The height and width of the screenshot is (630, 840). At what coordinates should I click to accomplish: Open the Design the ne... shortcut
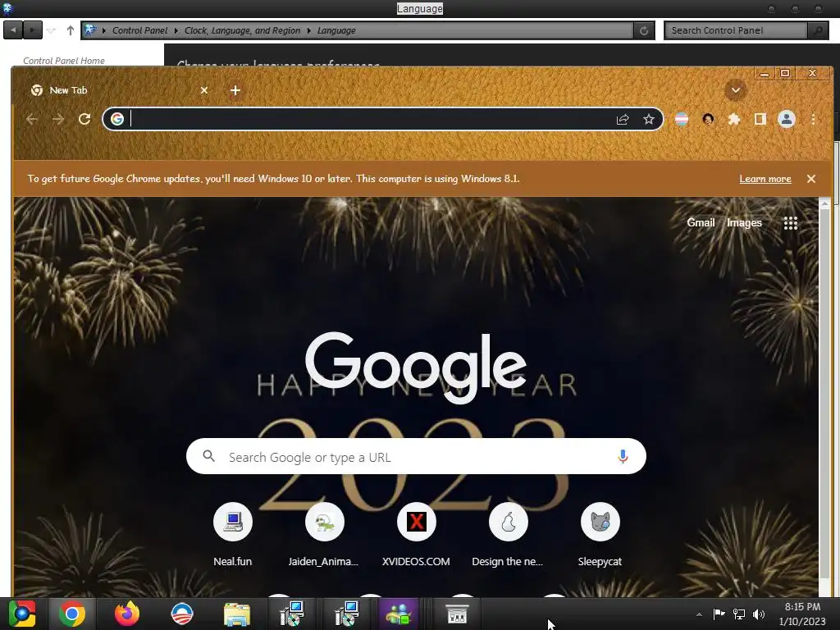pos(508,535)
